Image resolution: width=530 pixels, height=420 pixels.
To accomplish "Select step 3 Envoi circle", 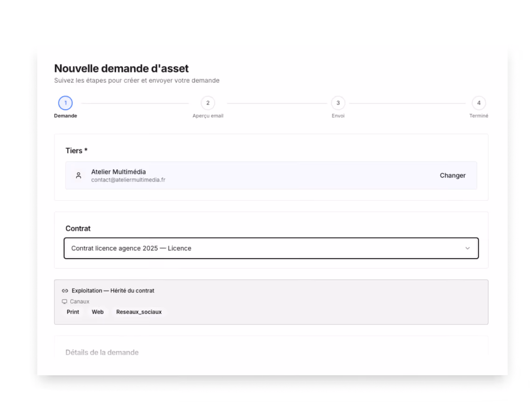I will pos(338,103).
